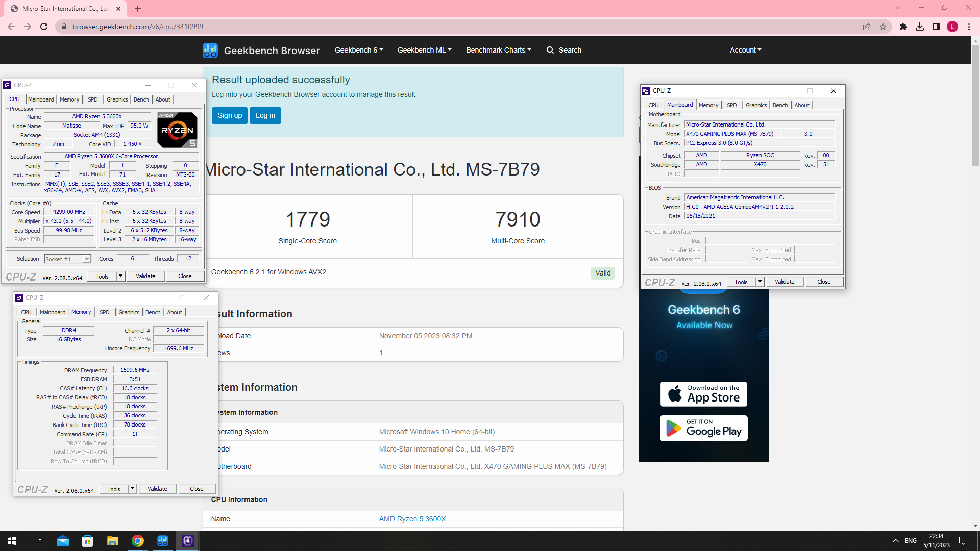Click the page vertical scrollbar thumb
980x551 pixels.
975,106
